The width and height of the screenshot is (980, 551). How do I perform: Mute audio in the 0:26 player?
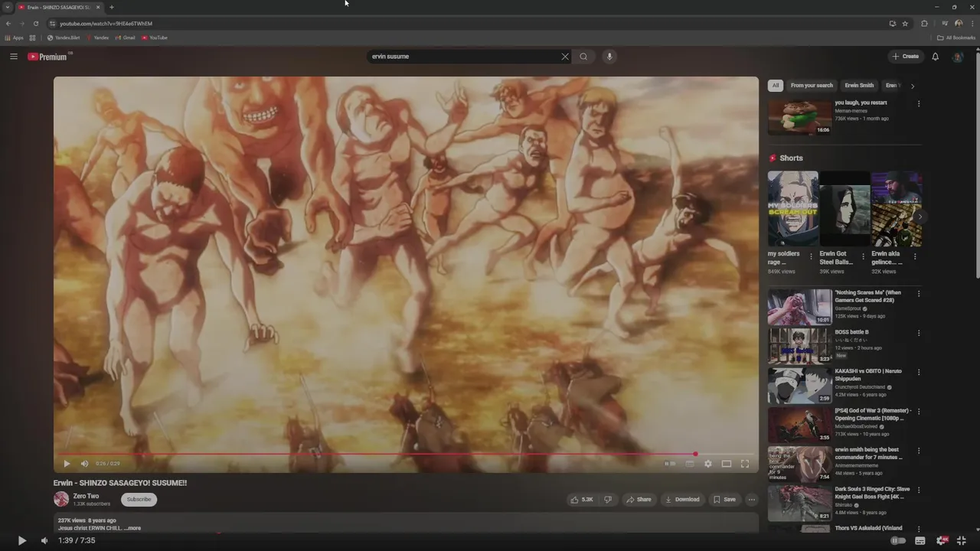pos(84,464)
